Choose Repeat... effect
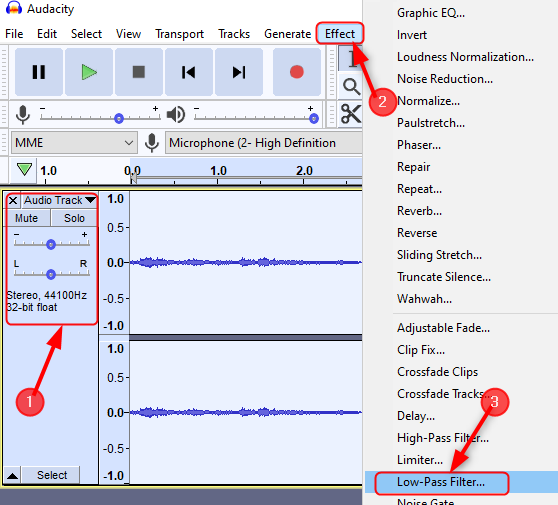The image size is (558, 505). point(420,189)
